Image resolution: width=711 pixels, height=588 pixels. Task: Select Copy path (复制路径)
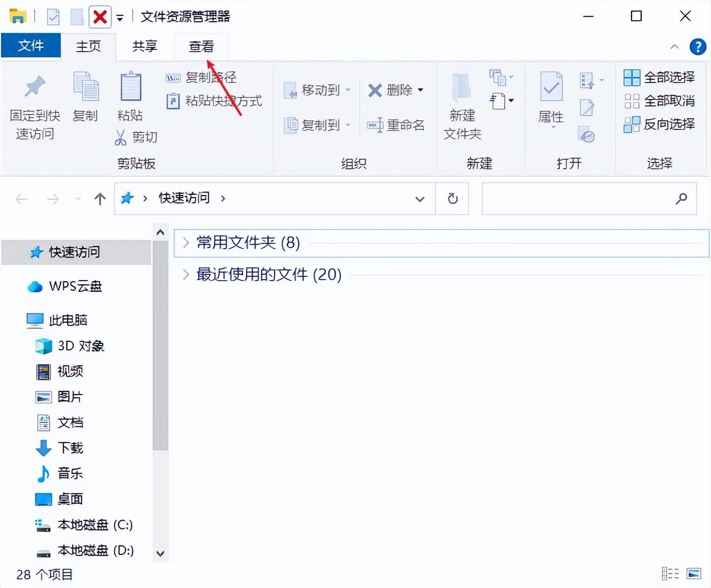201,78
